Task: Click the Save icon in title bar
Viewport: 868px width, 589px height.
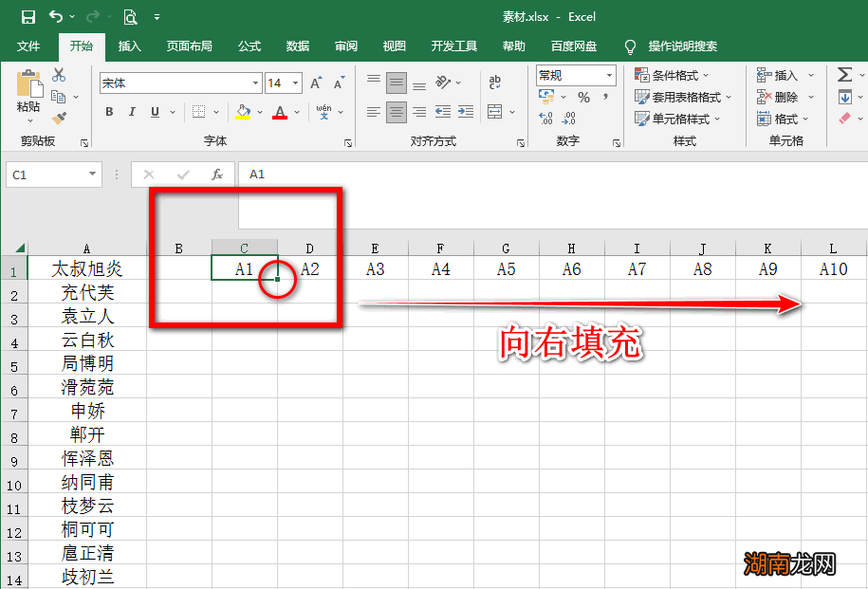Action: (28, 17)
